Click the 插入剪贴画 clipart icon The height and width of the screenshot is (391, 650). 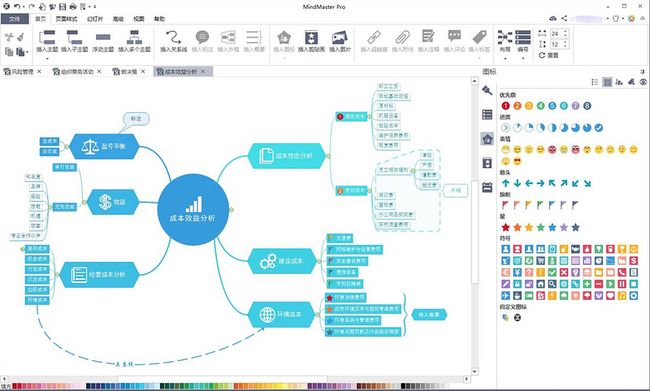coord(311,37)
